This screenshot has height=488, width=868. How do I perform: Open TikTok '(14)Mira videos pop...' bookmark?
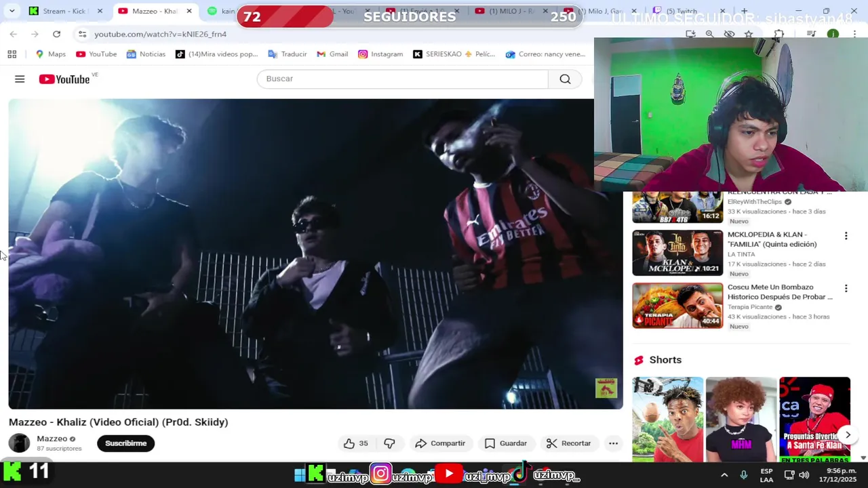tap(217, 54)
